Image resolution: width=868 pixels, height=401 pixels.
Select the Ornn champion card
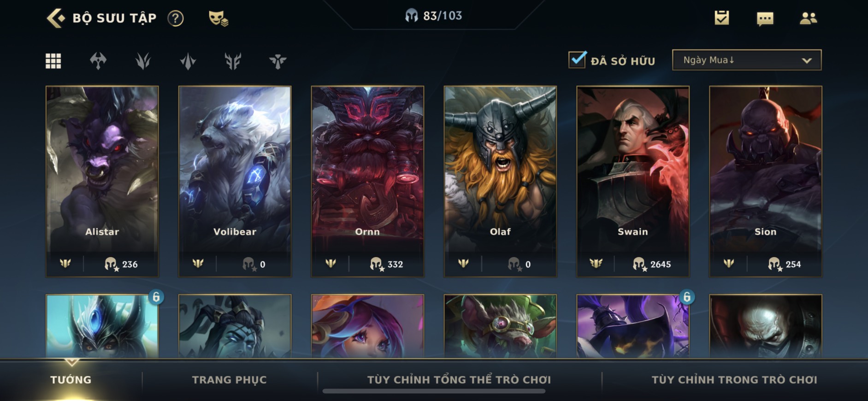coord(367,182)
